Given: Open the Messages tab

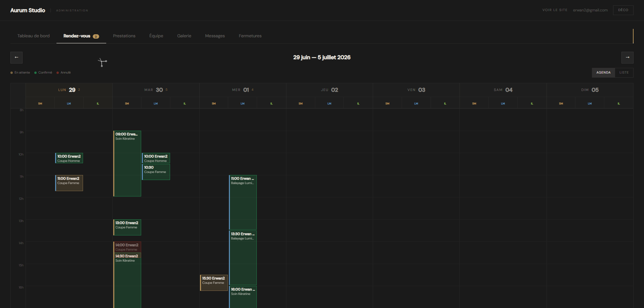Looking at the screenshot, I should pos(215,36).
